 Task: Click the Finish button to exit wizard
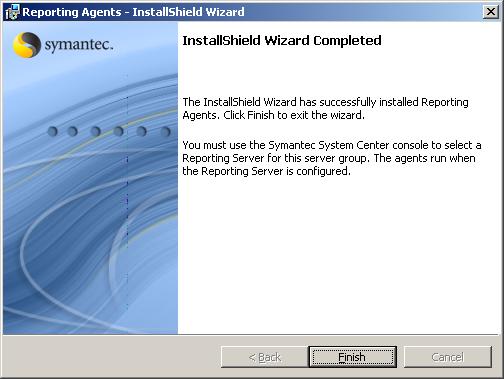(x=352, y=357)
